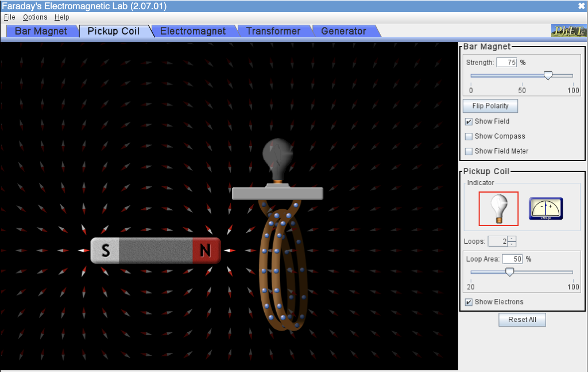This screenshot has width=588, height=372.
Task: Switch to the Electromagnet tab
Action: (x=194, y=31)
